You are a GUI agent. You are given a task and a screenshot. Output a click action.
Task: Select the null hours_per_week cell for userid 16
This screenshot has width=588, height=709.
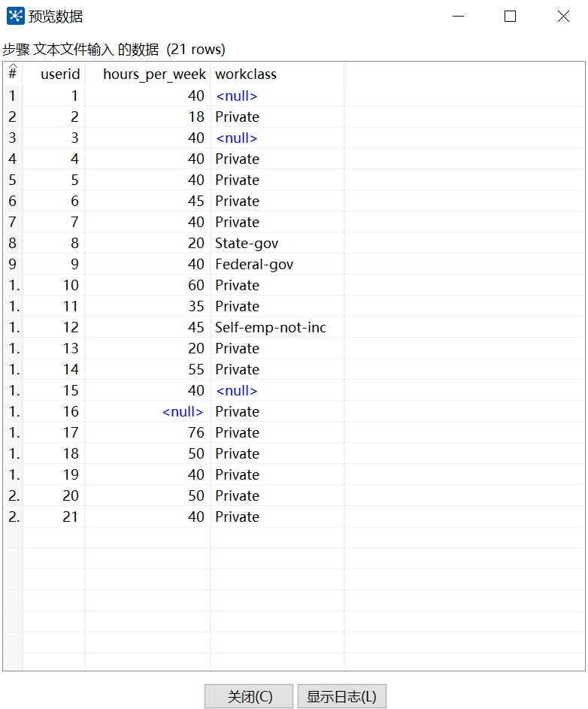coord(148,411)
